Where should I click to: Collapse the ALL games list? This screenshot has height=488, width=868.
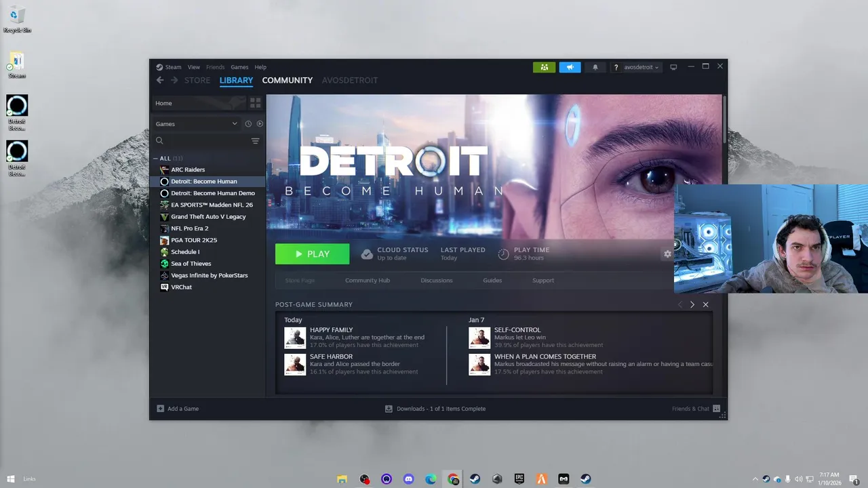(x=157, y=159)
